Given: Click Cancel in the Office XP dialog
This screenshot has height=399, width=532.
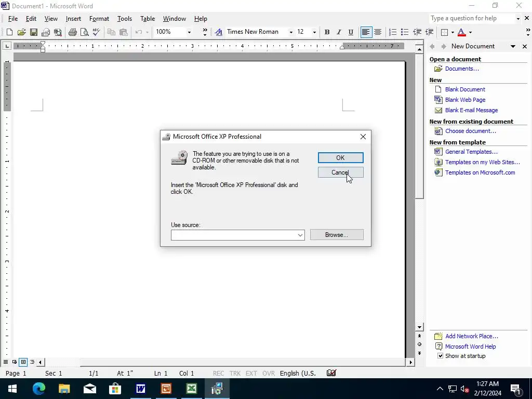Looking at the screenshot, I should [340, 172].
